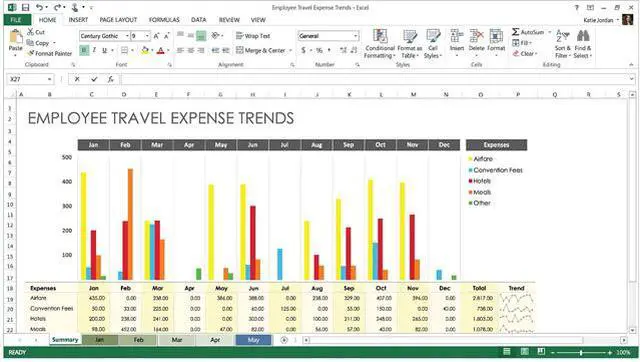The width and height of the screenshot is (640, 362).
Task: Increase font size with larger A icon
Action: click(157, 36)
